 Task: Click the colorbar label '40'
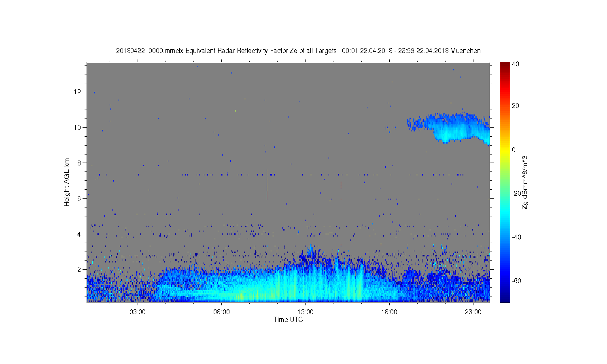(x=516, y=64)
